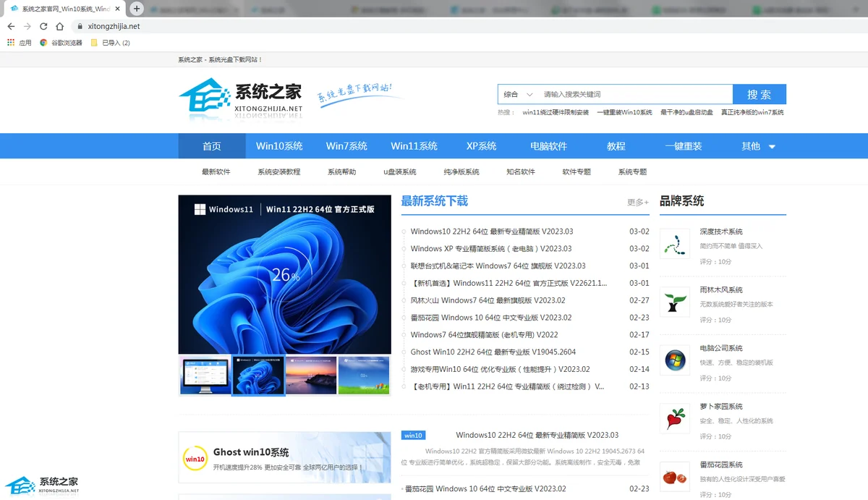Open the u盘装系统 sub-menu link

tap(400, 172)
